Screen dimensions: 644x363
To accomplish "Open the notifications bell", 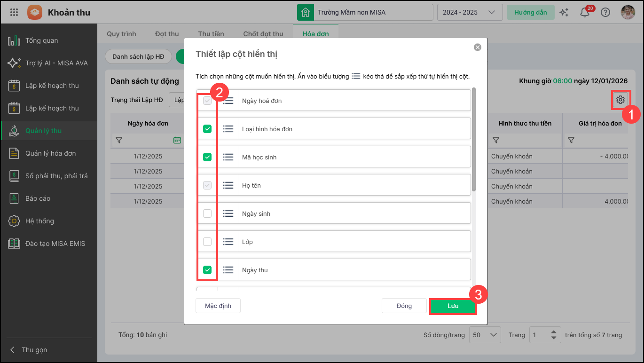I will pyautogui.click(x=585, y=13).
